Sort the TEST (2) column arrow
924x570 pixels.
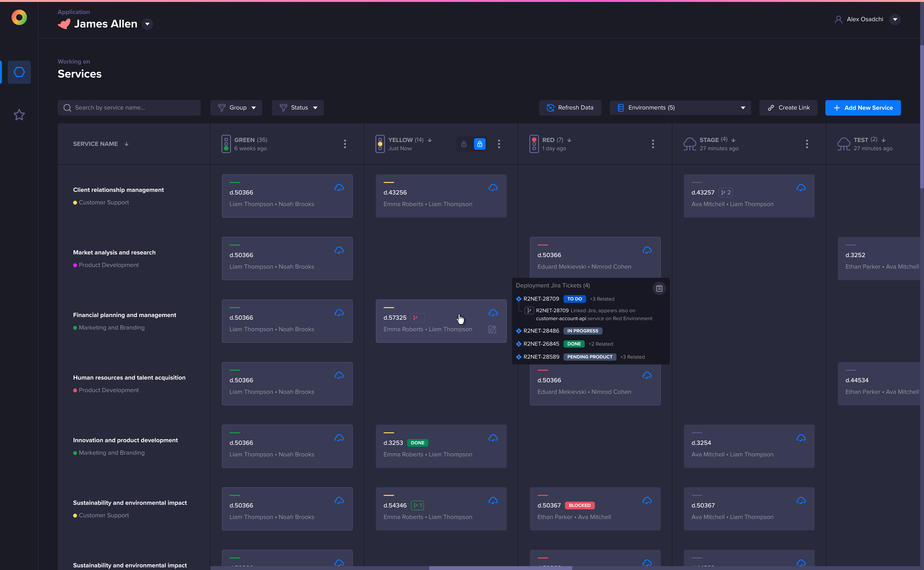[884, 140]
